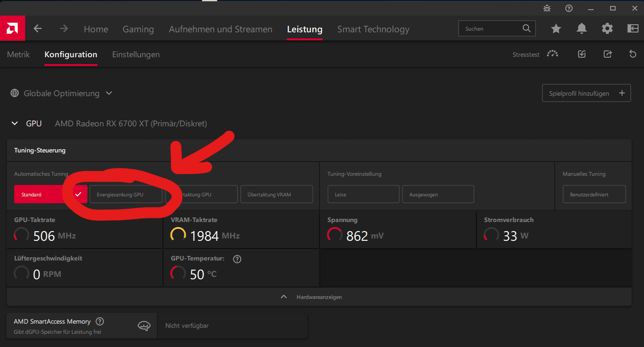Open Smart Technology tab

click(373, 29)
